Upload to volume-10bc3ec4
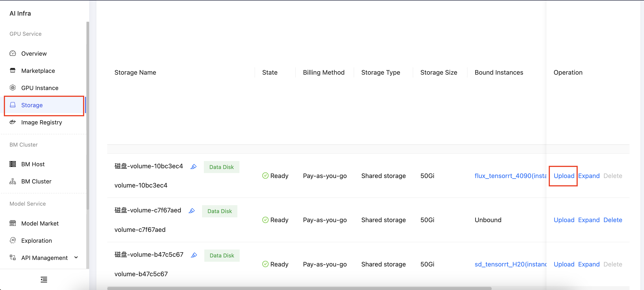This screenshot has height=290, width=644. click(564, 176)
